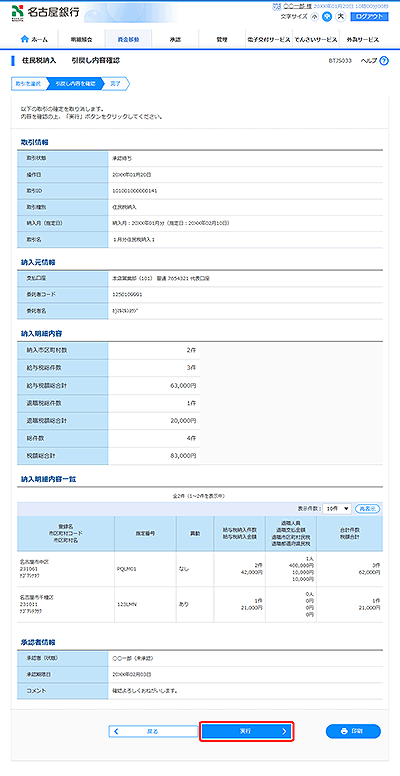Image resolution: width=400 pixels, height=776 pixels.
Task: Click the Nagoya Bank logo
Action: 45,12
